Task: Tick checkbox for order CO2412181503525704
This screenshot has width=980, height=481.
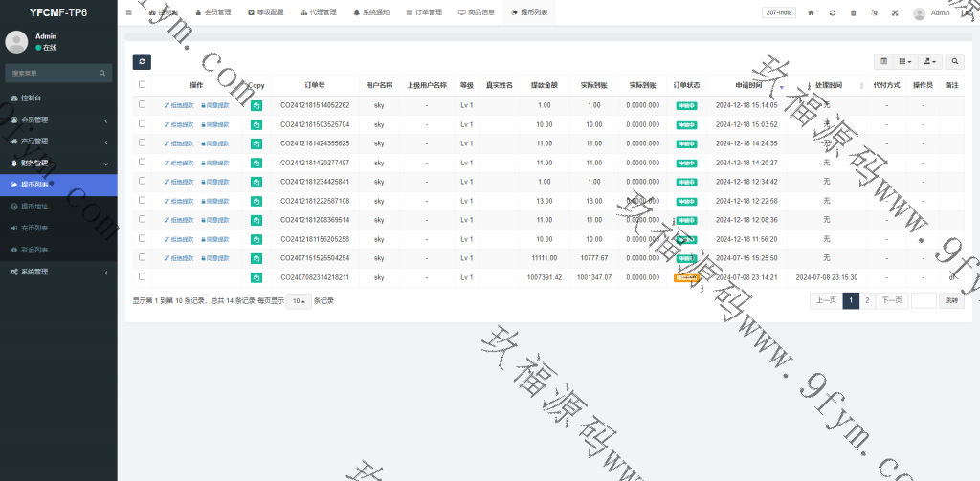Action: pos(142,123)
